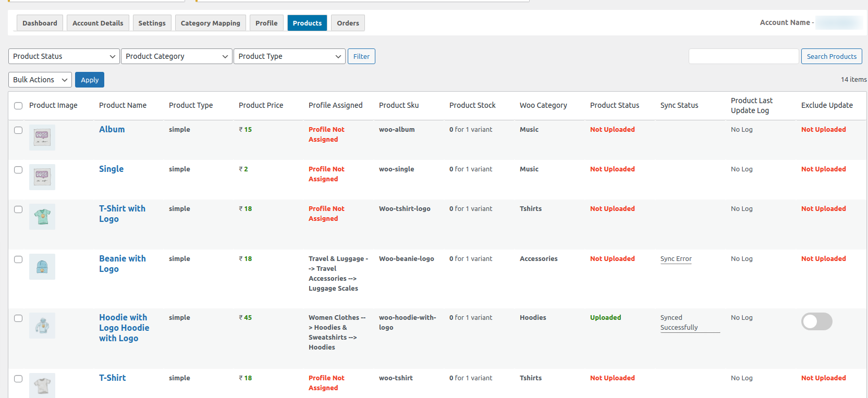Image resolution: width=868 pixels, height=398 pixels.
Task: Click the plain T-Shirt product thumbnail
Action: [x=42, y=385]
